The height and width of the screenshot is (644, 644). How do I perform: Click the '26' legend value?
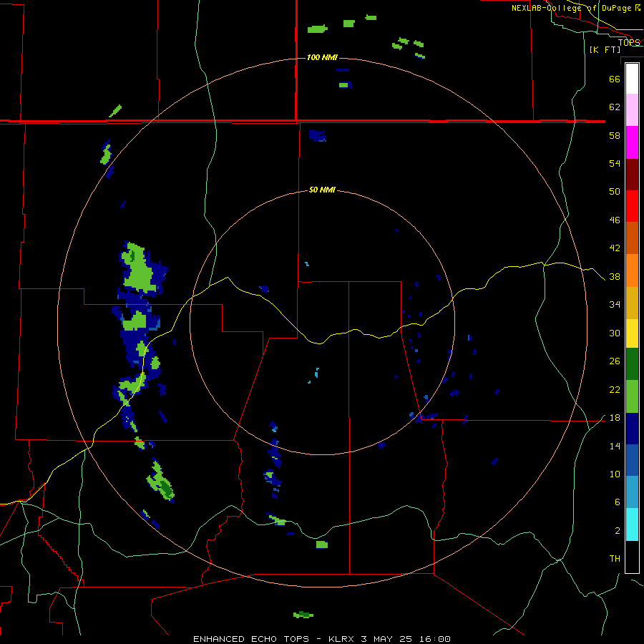615,361
